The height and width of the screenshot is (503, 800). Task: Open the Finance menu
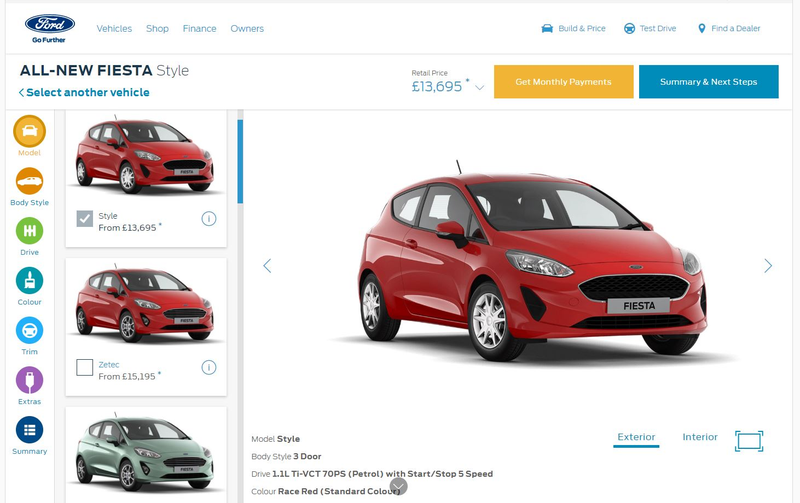pyautogui.click(x=199, y=29)
